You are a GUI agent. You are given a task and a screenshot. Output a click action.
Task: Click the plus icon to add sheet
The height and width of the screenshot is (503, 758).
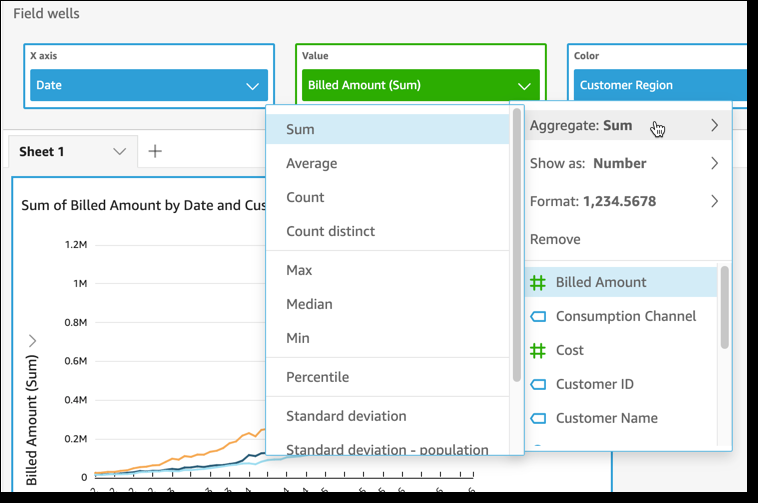(155, 151)
